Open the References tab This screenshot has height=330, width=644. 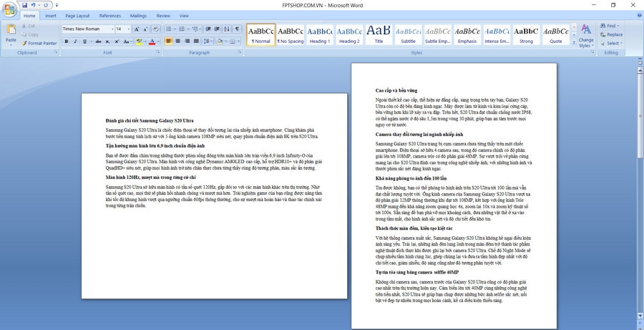point(110,16)
